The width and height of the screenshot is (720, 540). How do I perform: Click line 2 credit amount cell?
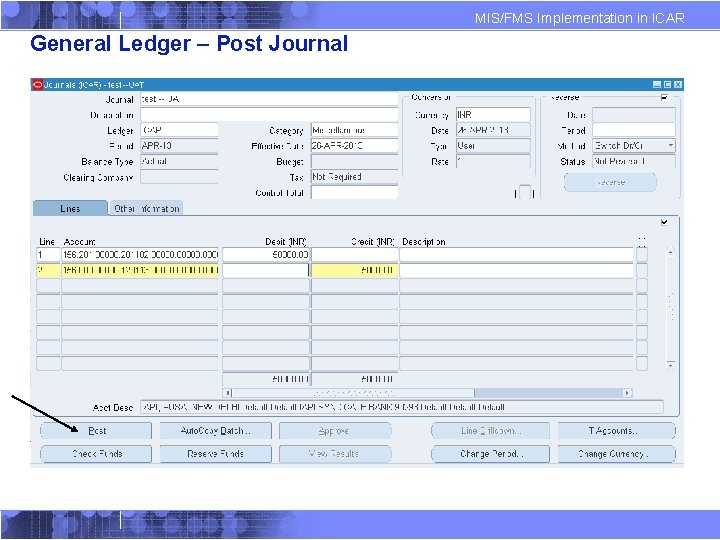(x=354, y=270)
